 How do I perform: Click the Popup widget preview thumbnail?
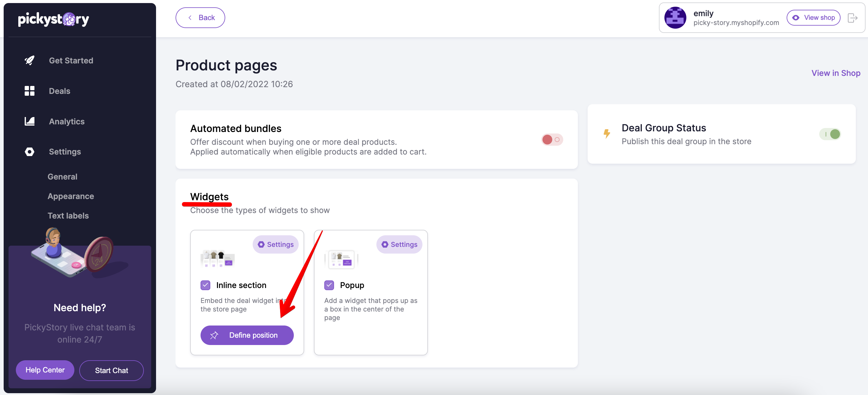tap(341, 259)
